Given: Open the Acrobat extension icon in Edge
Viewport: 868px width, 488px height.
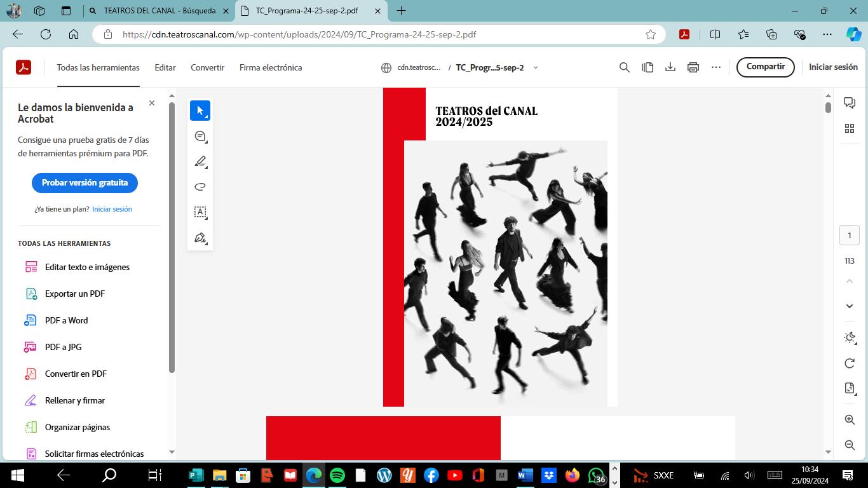Looking at the screenshot, I should (x=684, y=34).
